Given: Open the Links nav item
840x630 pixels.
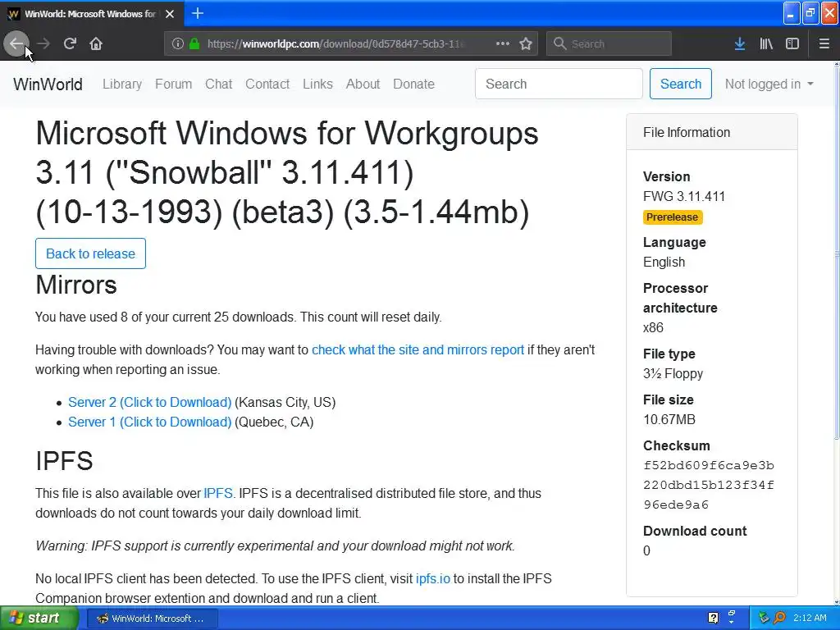Looking at the screenshot, I should click(317, 84).
